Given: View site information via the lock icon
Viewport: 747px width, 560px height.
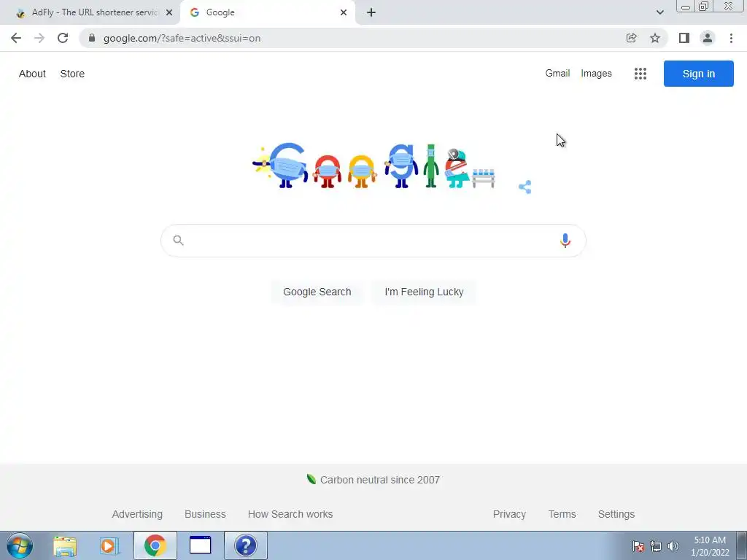Looking at the screenshot, I should (92, 38).
